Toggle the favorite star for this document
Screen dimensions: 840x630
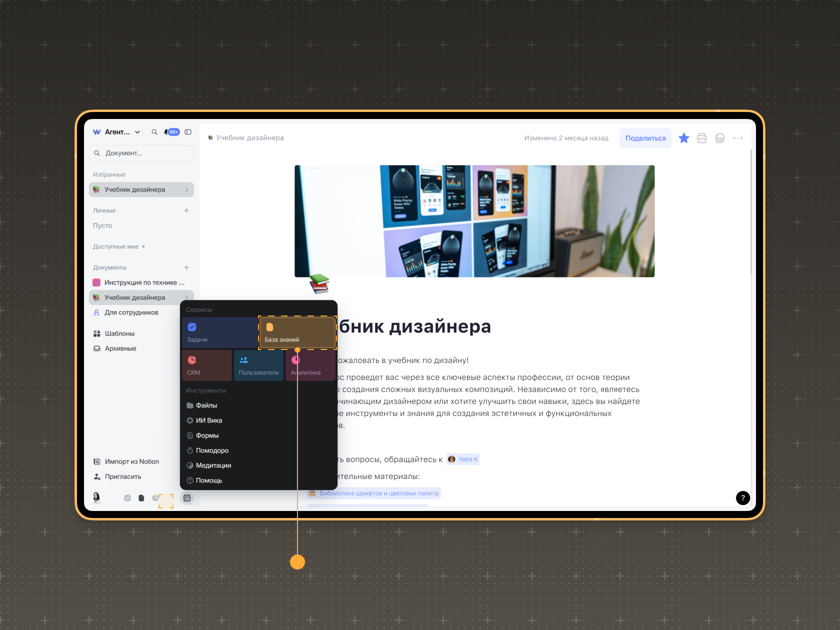(x=683, y=138)
